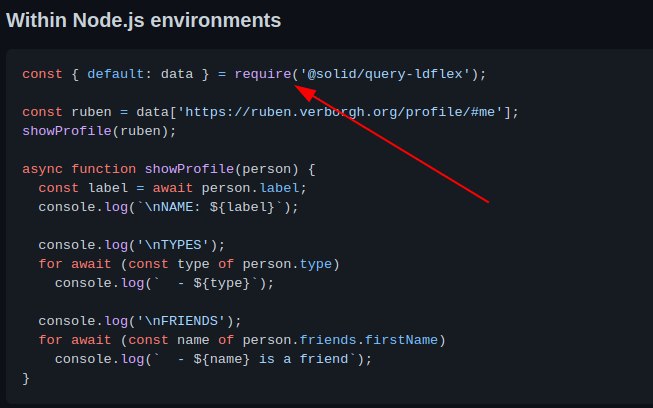Screen dimensions: 653x408
Task: Click the 'function' keyword
Action: click(x=104, y=169)
